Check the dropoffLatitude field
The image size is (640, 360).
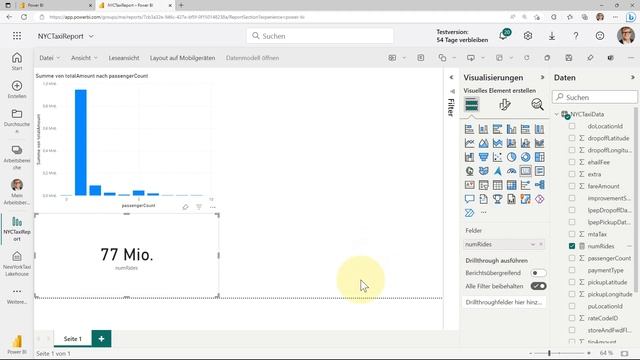[572, 138]
